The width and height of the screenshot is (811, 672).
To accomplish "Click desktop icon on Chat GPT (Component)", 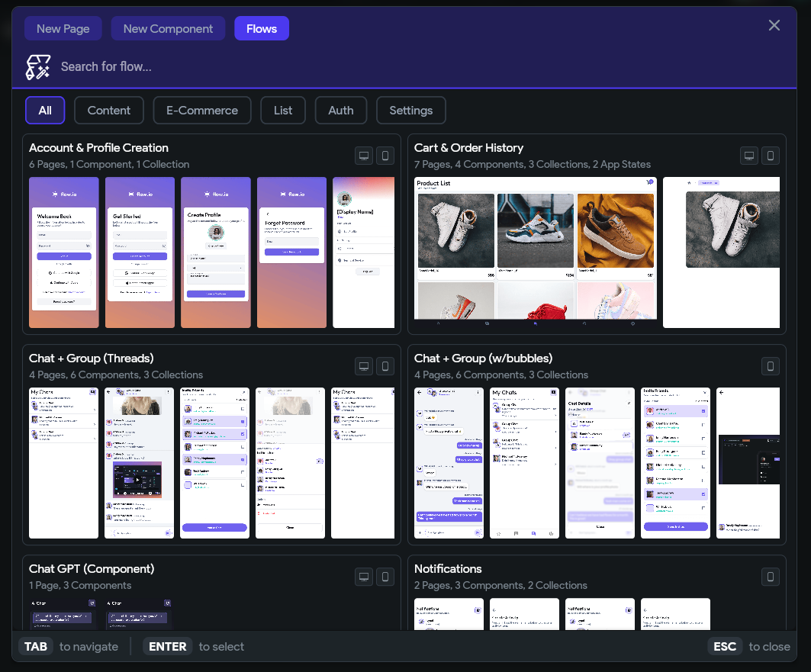I will click(x=364, y=577).
